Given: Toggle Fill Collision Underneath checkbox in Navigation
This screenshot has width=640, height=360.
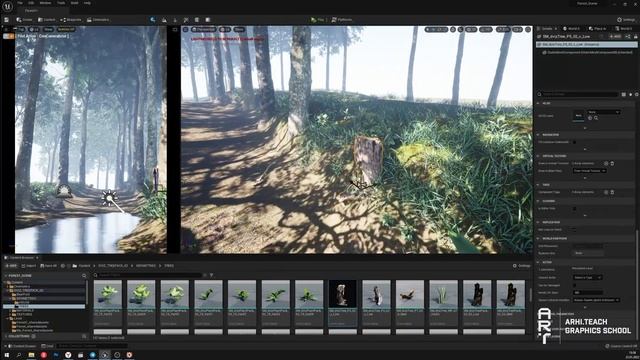Looking at the screenshot, I should point(575,142).
